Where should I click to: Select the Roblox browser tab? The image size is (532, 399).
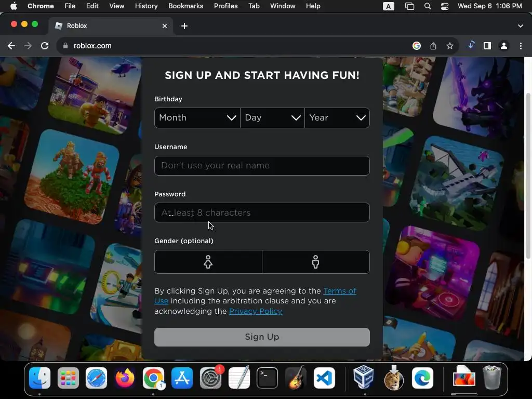click(x=111, y=26)
